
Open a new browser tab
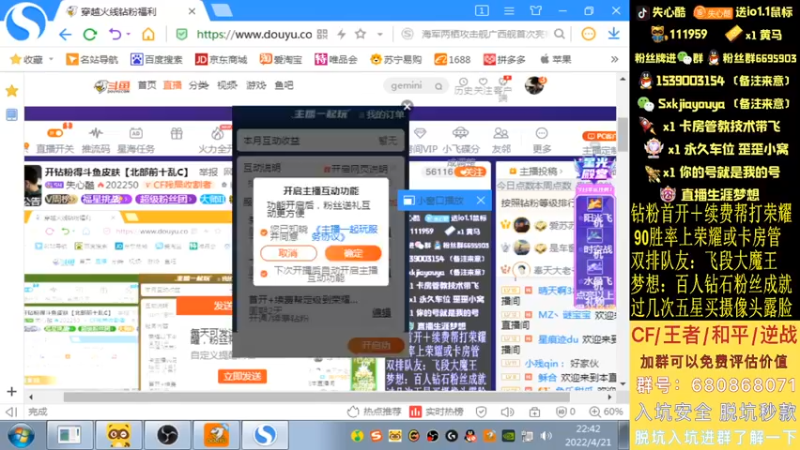[x=222, y=11]
